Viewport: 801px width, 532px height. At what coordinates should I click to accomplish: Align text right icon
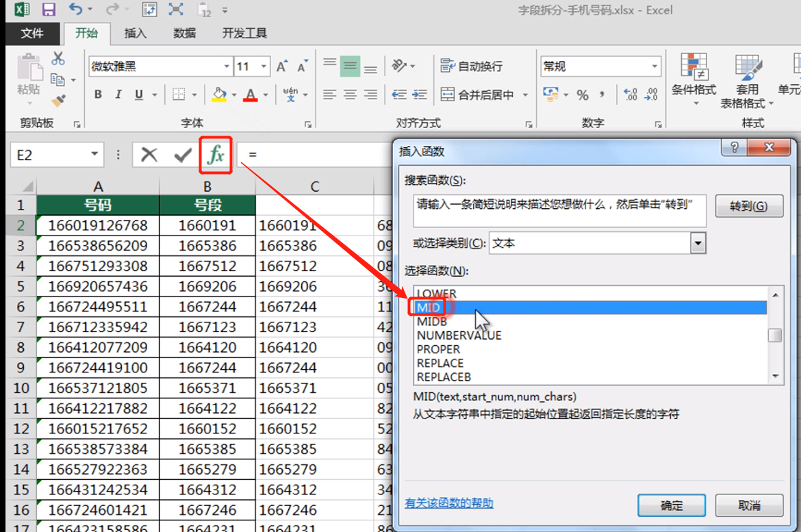pyautogui.click(x=371, y=94)
